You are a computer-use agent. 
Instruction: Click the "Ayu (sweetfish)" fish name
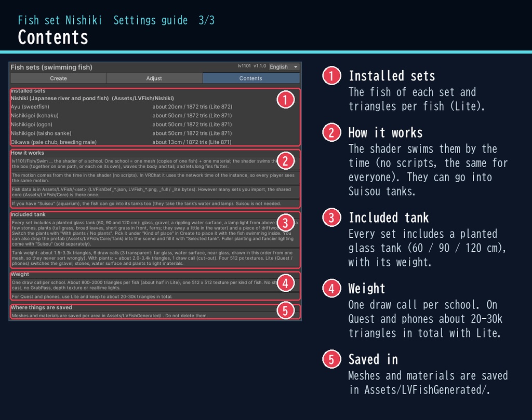tap(30, 107)
